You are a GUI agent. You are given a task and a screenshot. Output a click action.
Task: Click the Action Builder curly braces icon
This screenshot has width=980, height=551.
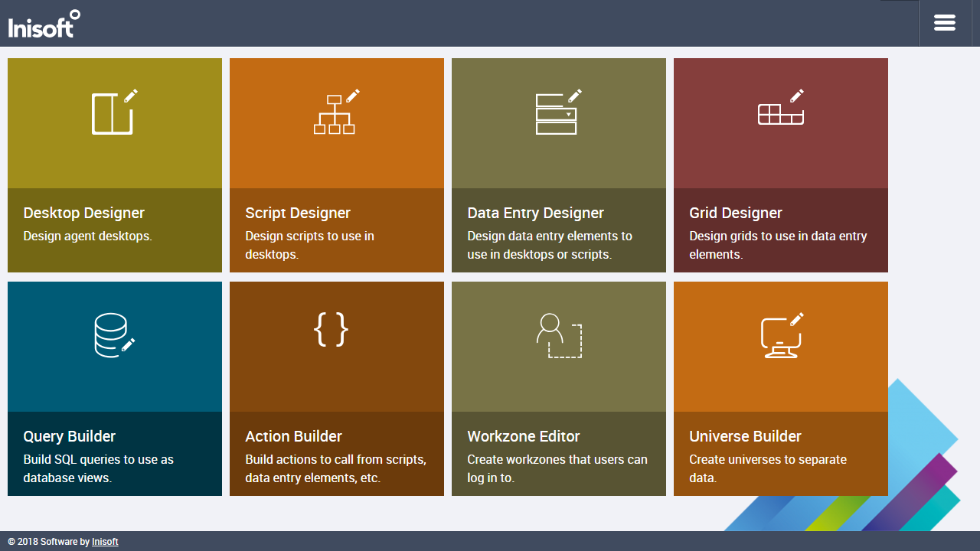coord(331,329)
